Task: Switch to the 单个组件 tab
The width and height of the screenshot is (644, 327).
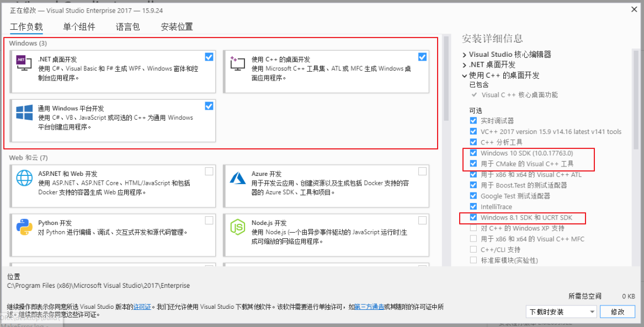Action: pyautogui.click(x=79, y=26)
